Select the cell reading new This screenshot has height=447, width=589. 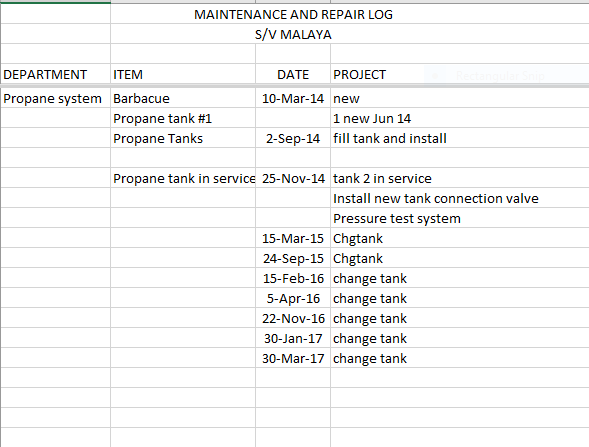460,98
